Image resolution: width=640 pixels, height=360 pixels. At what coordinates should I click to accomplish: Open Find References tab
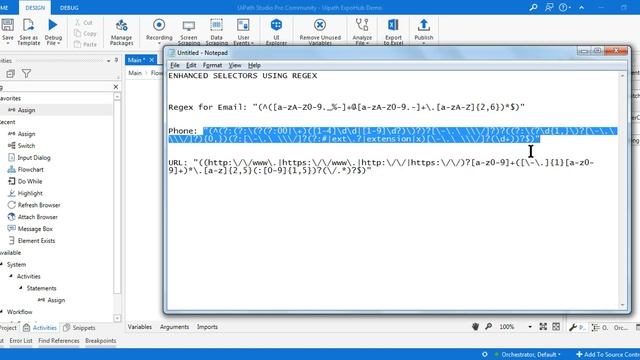click(x=59, y=341)
